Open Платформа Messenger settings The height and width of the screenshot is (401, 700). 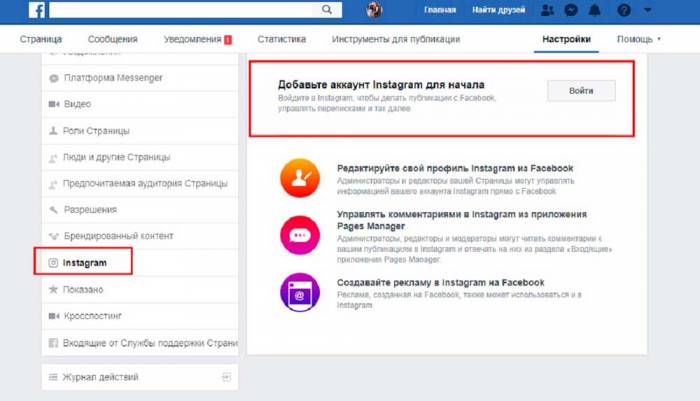click(113, 78)
